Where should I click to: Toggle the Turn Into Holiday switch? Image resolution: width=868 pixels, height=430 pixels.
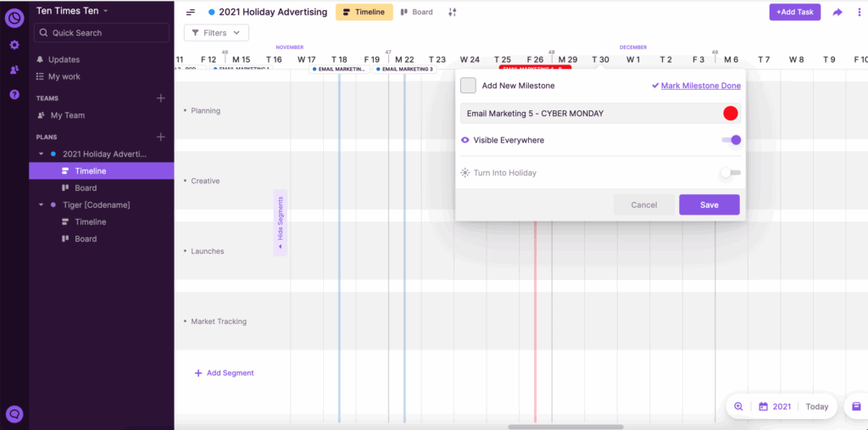click(731, 173)
